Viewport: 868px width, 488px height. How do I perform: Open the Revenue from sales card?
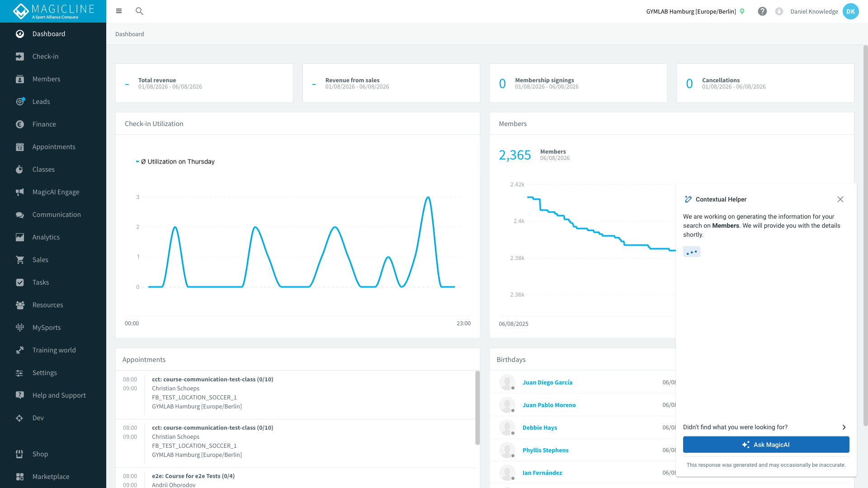click(x=391, y=83)
